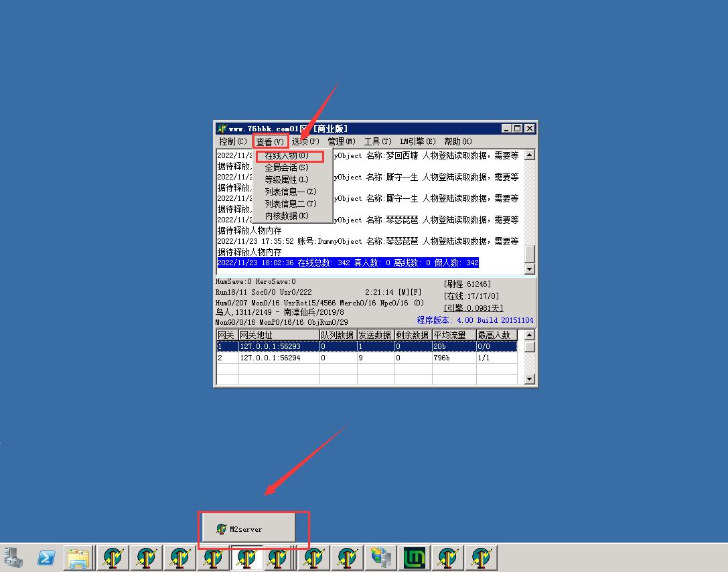Click the 0/0 max users cell
This screenshot has width=728, height=572.
[497, 346]
